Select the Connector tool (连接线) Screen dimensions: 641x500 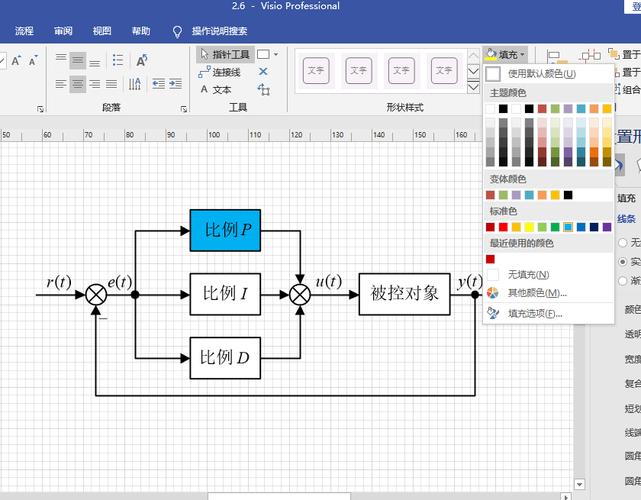coord(220,72)
